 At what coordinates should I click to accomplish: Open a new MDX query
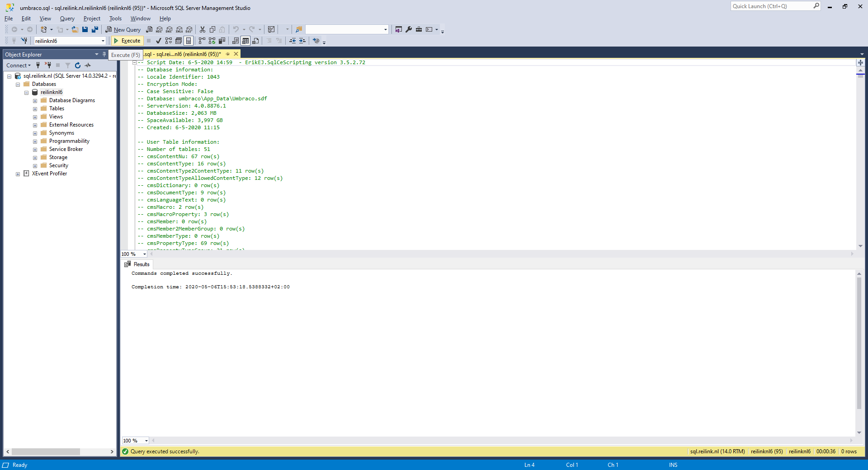(159, 29)
